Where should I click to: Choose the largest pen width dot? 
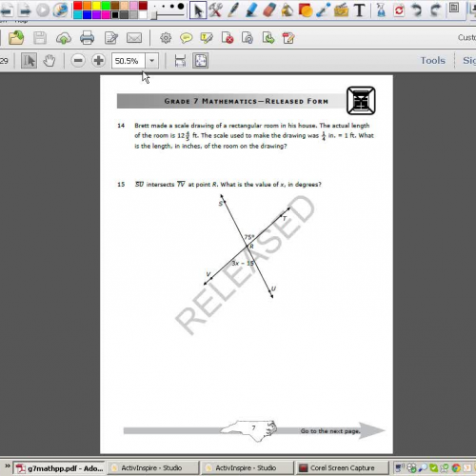(x=181, y=6)
